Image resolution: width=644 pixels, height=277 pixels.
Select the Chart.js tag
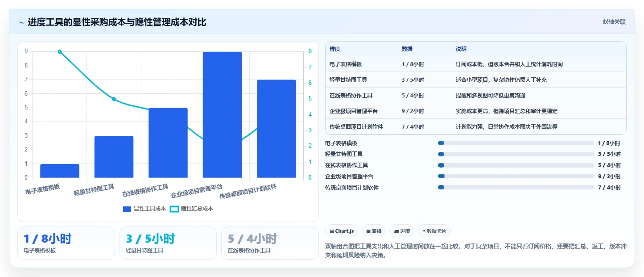pyautogui.click(x=342, y=231)
